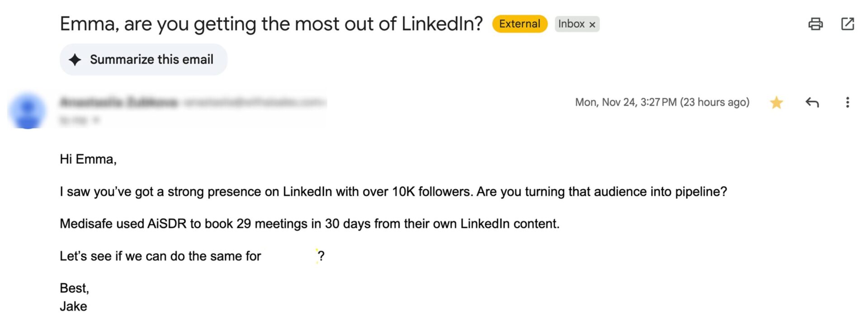Print this email using the printer icon

point(815,24)
